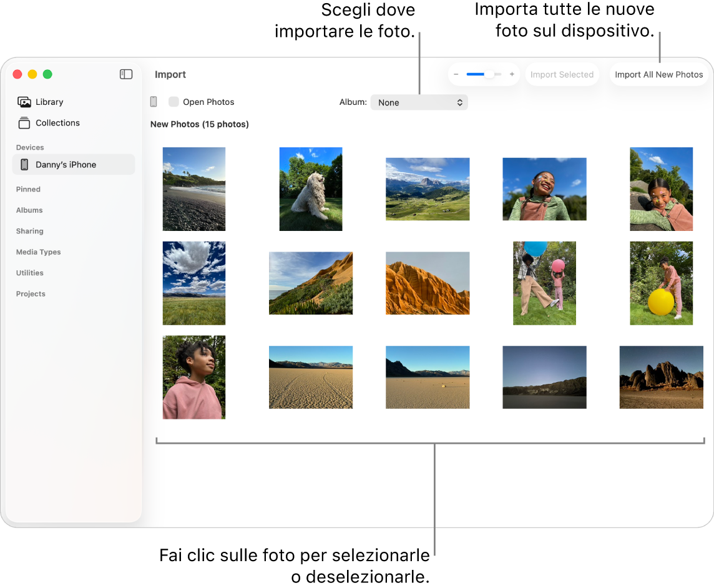The width and height of the screenshot is (714, 588).
Task: Select the Pinned section
Action: coord(28,189)
